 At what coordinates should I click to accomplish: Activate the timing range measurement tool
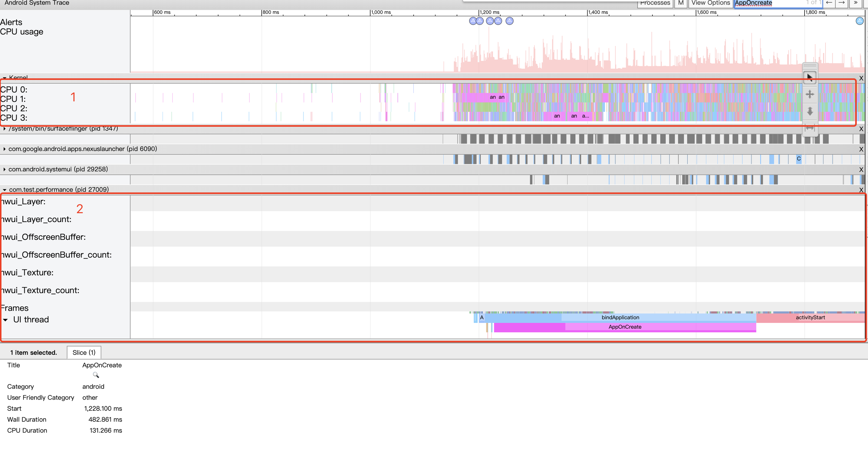point(809,128)
